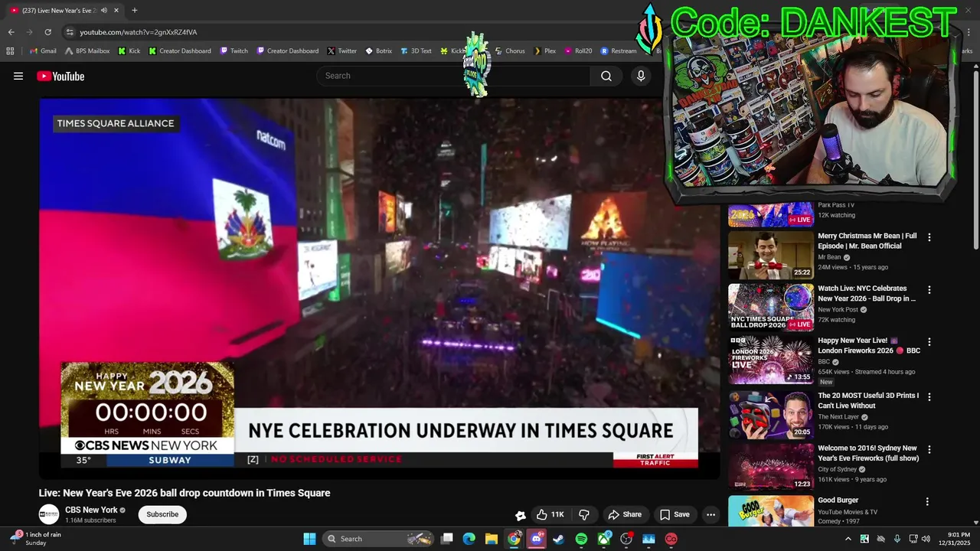Open the weather widget showing rain
This screenshot has height=551, width=980.
[37, 539]
